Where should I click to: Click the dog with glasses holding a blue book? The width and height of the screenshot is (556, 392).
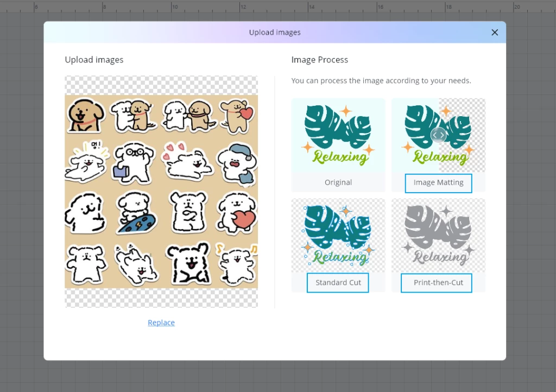click(x=134, y=163)
